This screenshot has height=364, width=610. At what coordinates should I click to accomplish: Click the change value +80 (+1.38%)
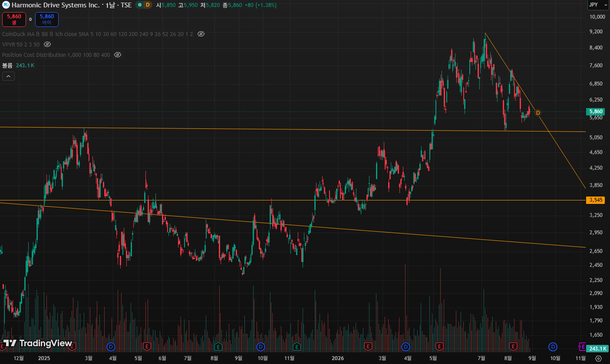(x=260, y=5)
